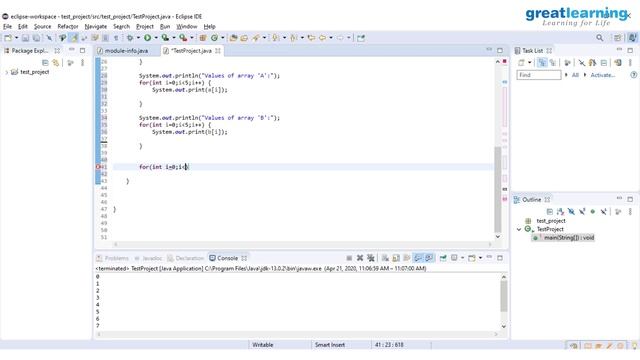
Task: Click the All working set link in the Task List
Action: (575, 75)
